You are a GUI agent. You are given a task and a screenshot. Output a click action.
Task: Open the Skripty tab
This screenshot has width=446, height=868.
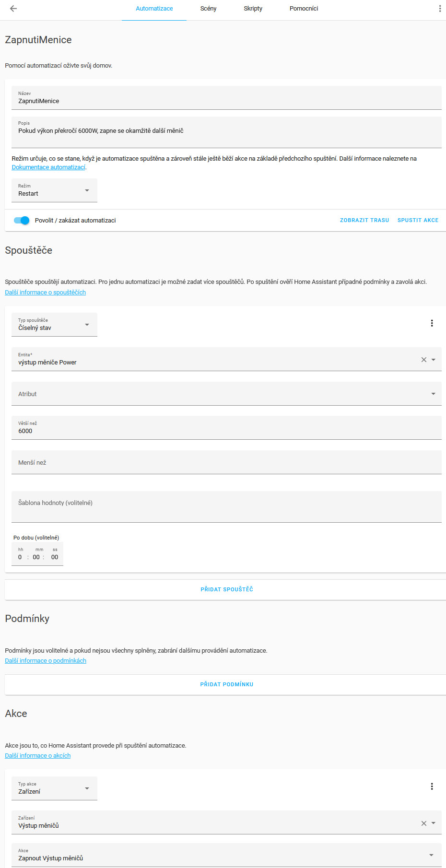tap(253, 9)
